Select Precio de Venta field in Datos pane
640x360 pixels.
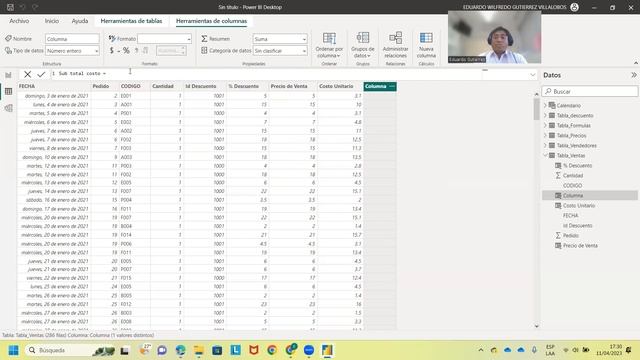click(x=580, y=246)
